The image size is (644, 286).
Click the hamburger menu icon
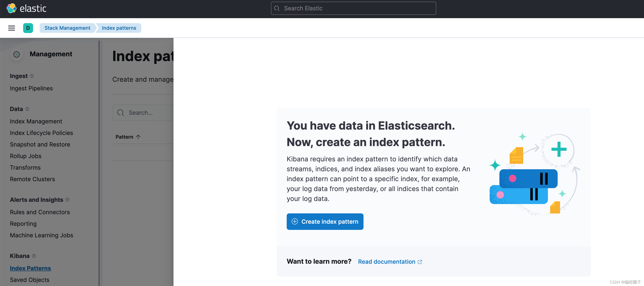(x=11, y=28)
